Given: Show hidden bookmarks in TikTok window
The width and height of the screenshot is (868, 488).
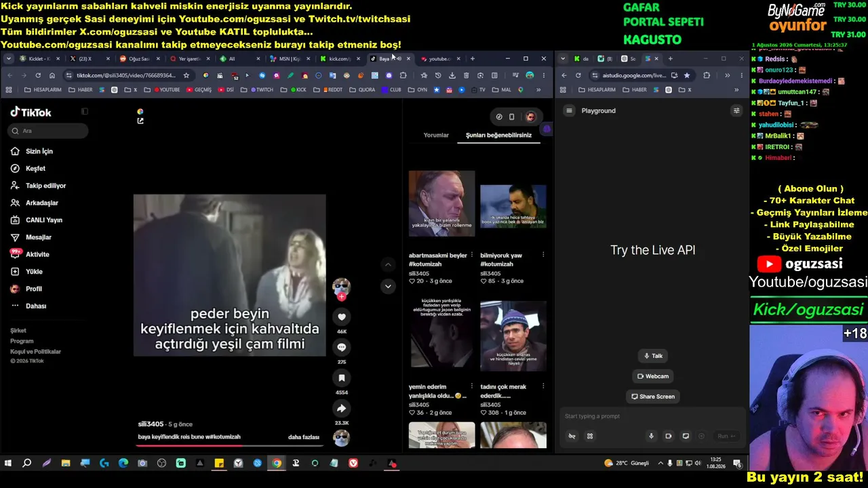Looking at the screenshot, I should point(538,89).
